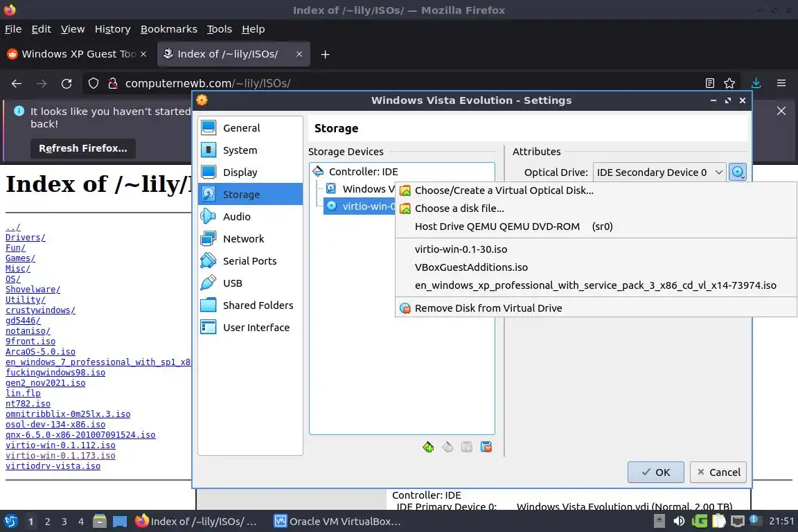Image resolution: width=798 pixels, height=532 pixels.
Task: Open Firefox Tools menu
Action: (x=219, y=29)
